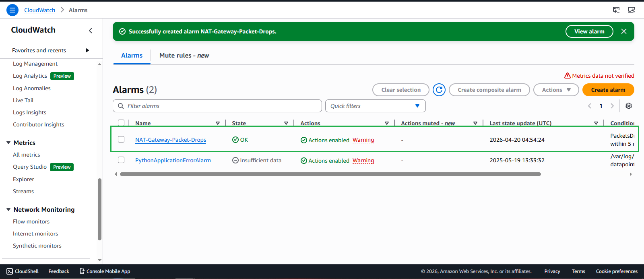Refresh the alarms list
This screenshot has height=279, width=644.
click(439, 90)
